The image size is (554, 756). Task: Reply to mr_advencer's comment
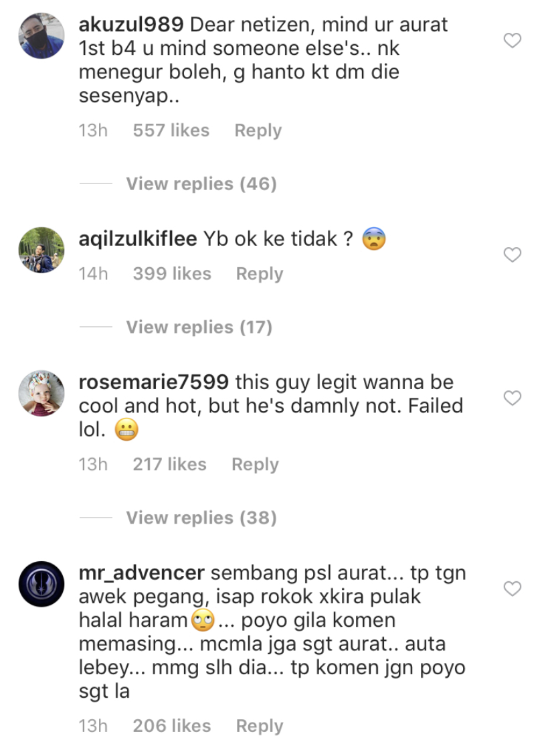tap(260, 726)
